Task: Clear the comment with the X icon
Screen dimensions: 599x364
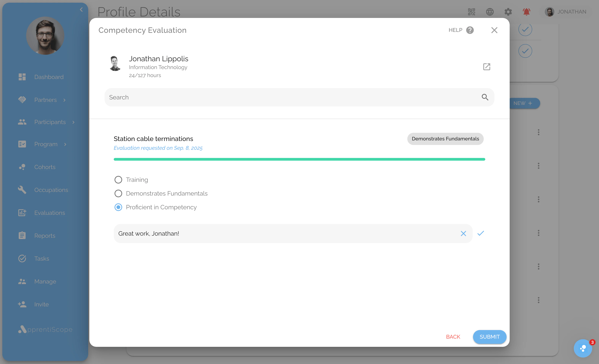Action: (463, 234)
